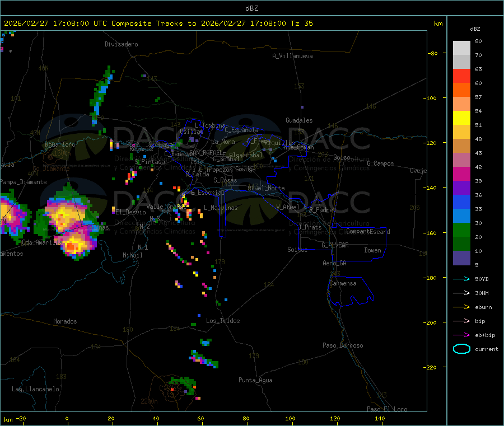
Task: Click the 'J_Prats' map label
Action: coord(310,227)
